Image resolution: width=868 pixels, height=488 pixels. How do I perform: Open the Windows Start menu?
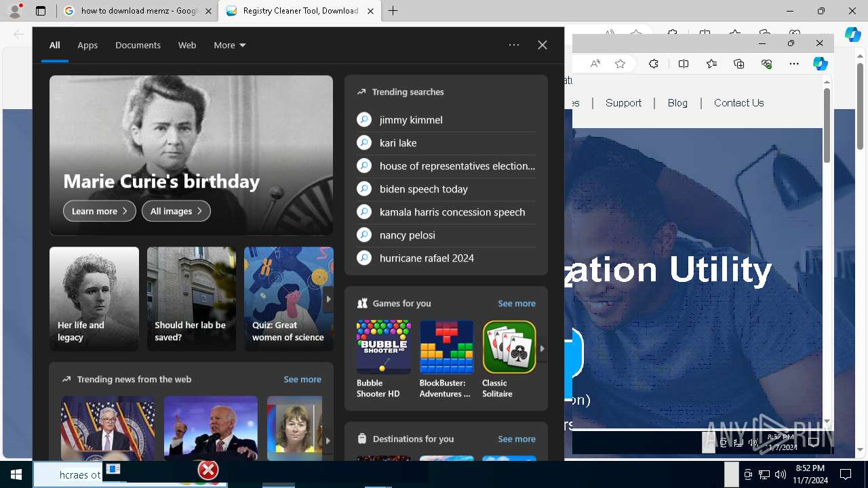(x=16, y=474)
